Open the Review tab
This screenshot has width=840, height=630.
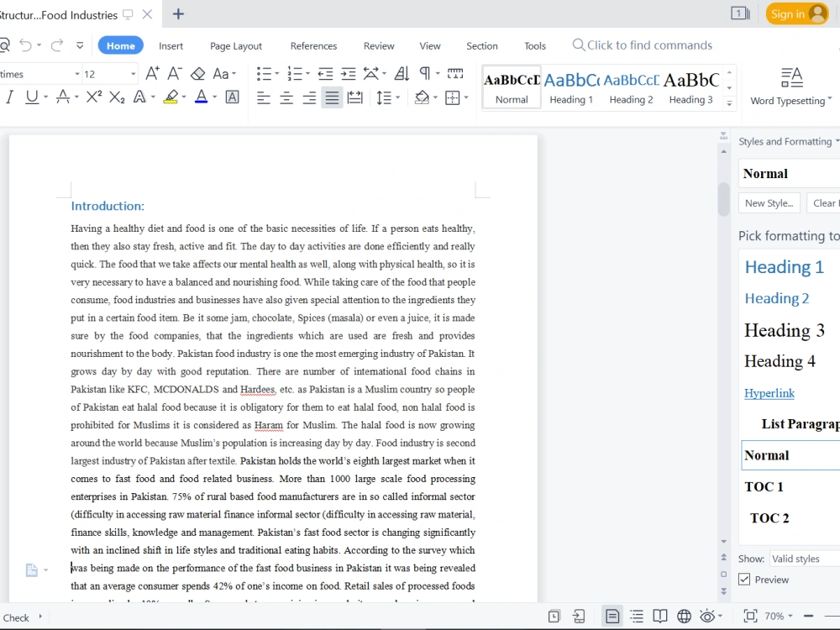pyautogui.click(x=379, y=46)
